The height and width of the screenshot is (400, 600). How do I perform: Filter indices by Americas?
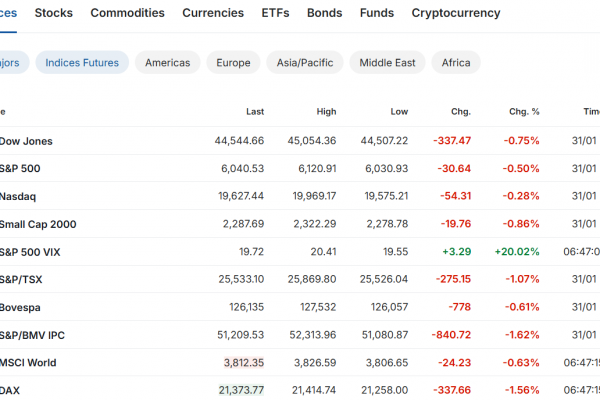click(x=167, y=62)
